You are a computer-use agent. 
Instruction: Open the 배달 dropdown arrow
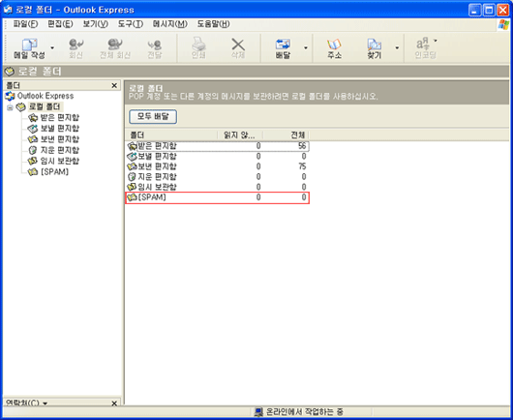(306, 48)
